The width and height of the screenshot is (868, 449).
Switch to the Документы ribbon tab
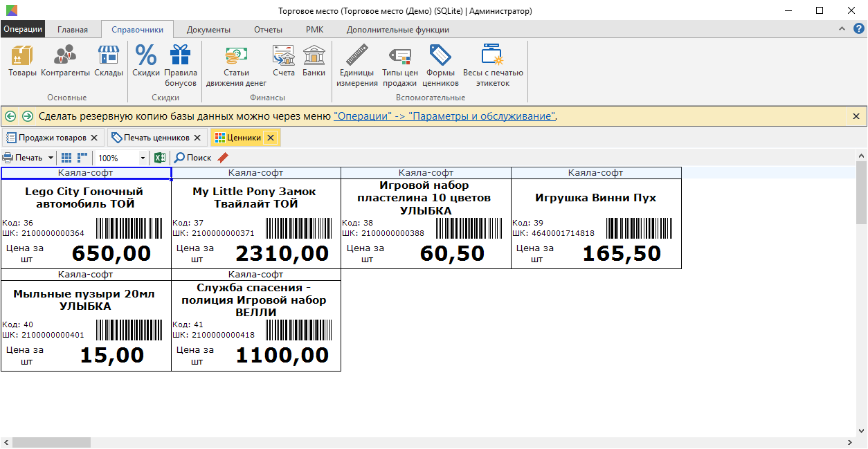click(208, 30)
